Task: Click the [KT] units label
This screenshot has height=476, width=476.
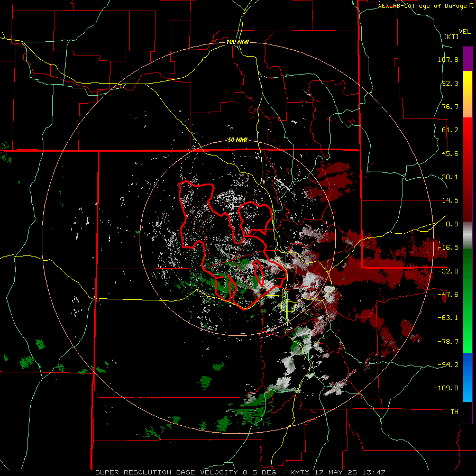Action: point(452,36)
